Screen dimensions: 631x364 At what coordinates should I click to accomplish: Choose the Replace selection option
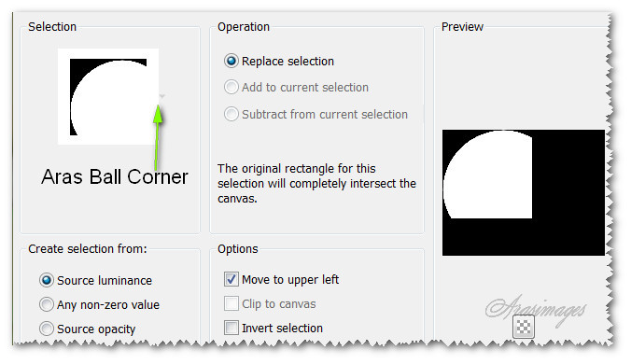point(279,62)
